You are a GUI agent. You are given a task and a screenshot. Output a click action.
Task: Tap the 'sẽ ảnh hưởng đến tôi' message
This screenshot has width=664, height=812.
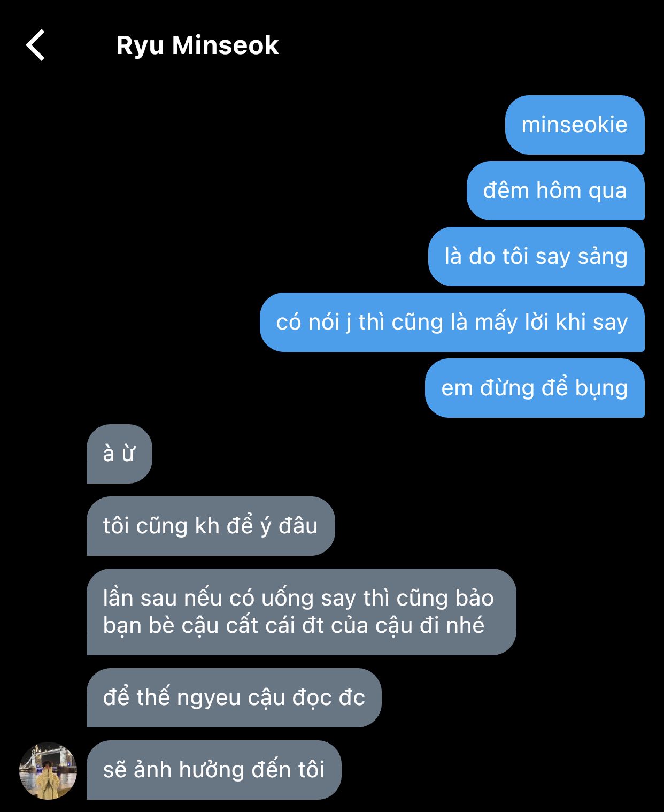214,770
